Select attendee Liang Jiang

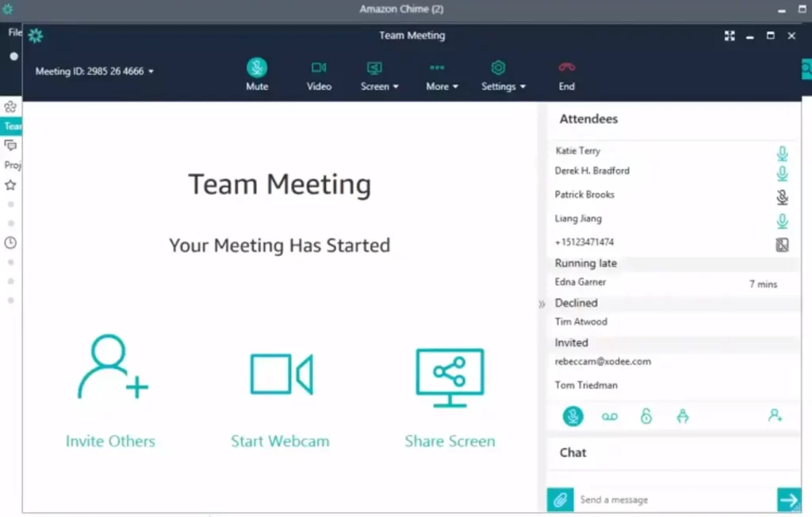pyautogui.click(x=578, y=219)
